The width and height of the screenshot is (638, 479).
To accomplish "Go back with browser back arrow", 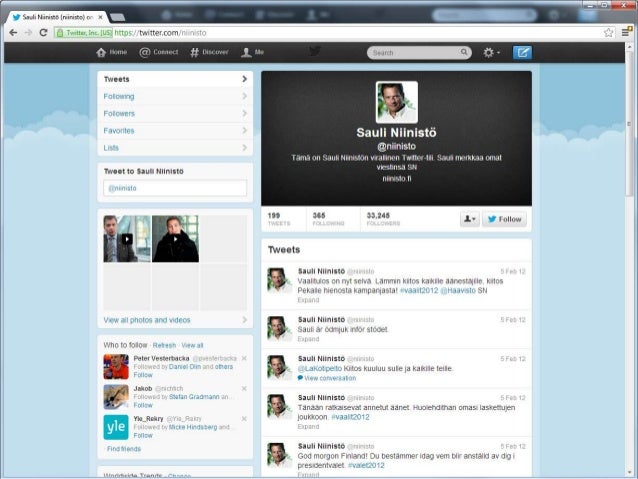I will pos(13,33).
